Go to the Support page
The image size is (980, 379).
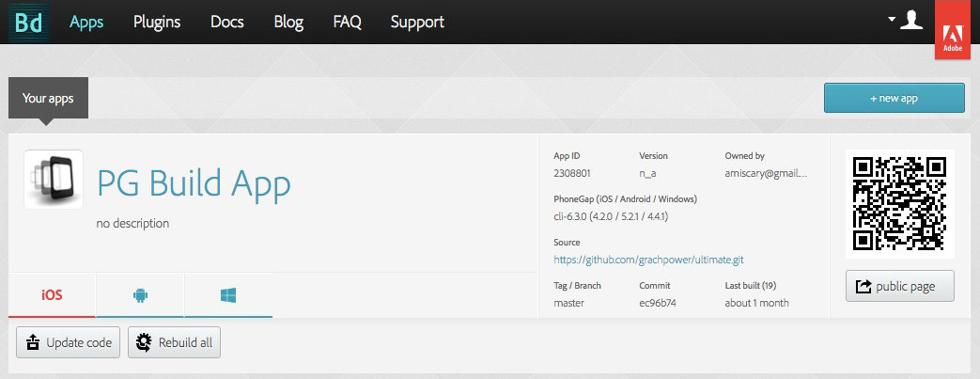(x=417, y=22)
